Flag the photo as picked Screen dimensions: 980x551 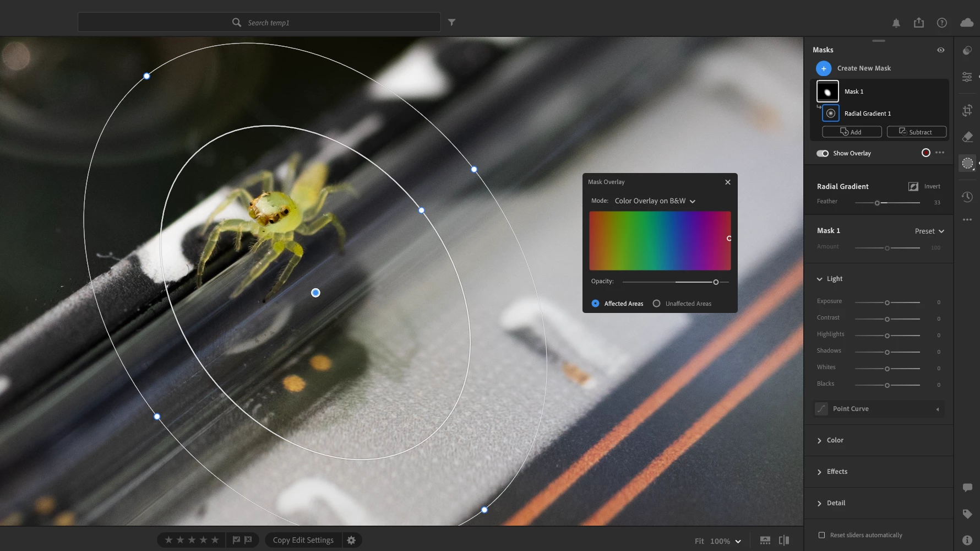tap(236, 540)
